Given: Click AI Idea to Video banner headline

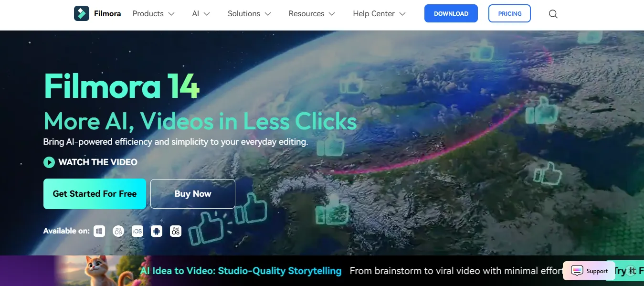Looking at the screenshot, I should pos(241,271).
